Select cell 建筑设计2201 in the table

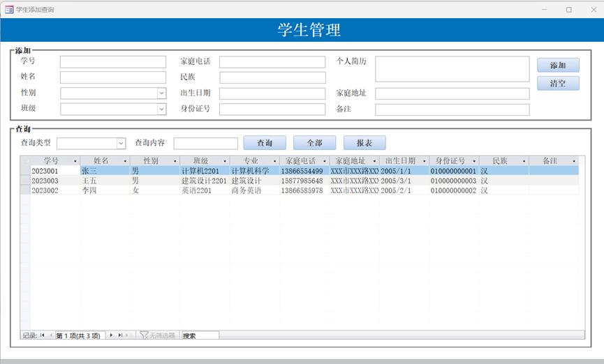tap(205, 181)
